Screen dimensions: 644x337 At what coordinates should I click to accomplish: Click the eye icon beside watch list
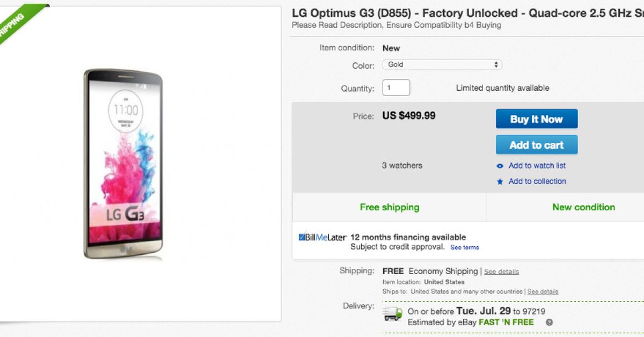[500, 166]
